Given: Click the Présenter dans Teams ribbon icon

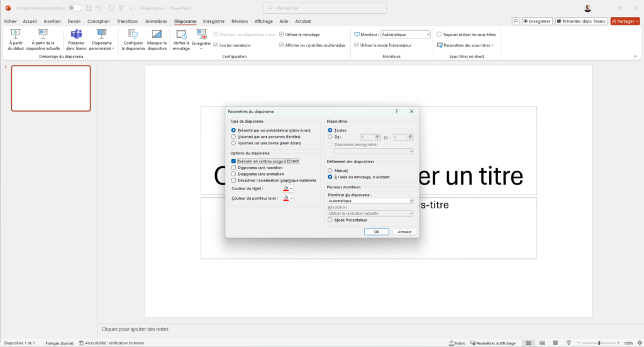Looking at the screenshot, I should point(76,40).
